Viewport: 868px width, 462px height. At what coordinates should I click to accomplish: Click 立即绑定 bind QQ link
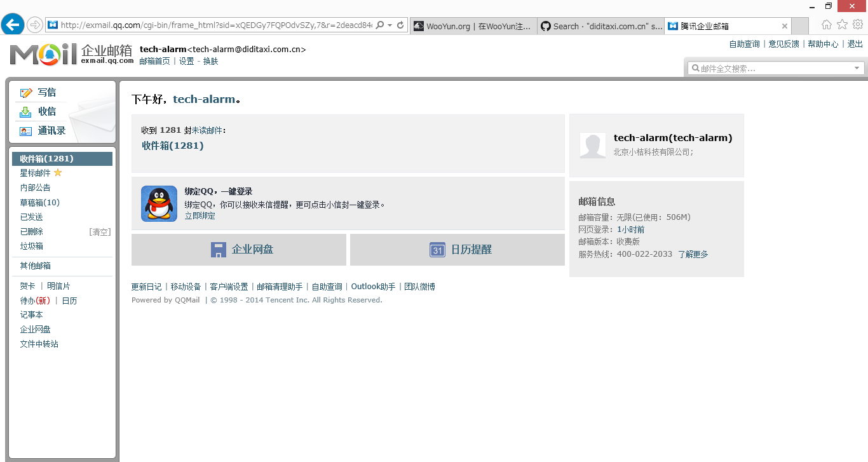(200, 216)
